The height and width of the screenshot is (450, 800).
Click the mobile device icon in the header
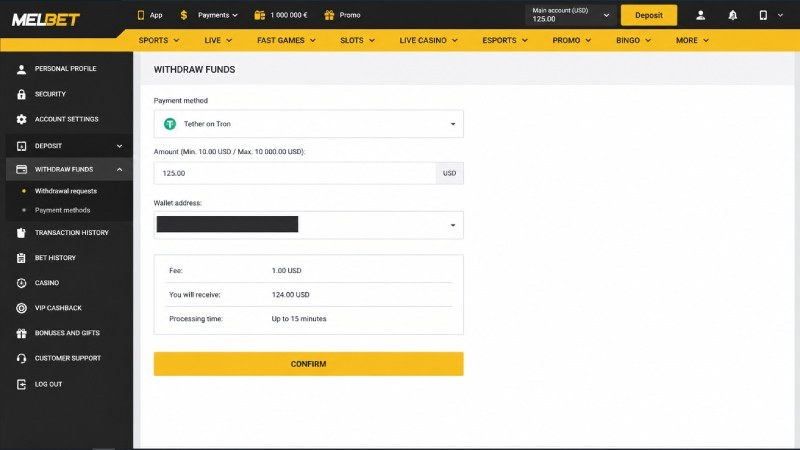[763, 15]
